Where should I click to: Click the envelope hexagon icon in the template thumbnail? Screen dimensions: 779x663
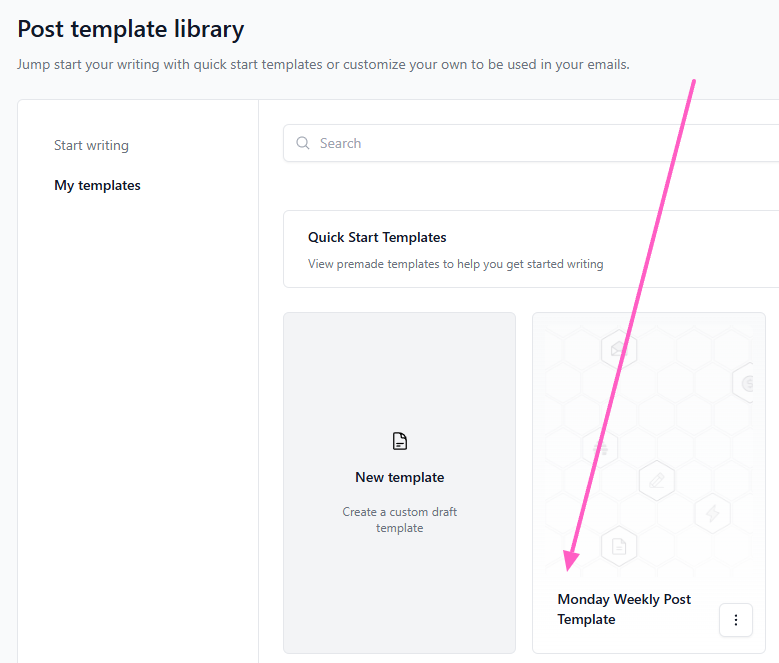tap(619, 349)
